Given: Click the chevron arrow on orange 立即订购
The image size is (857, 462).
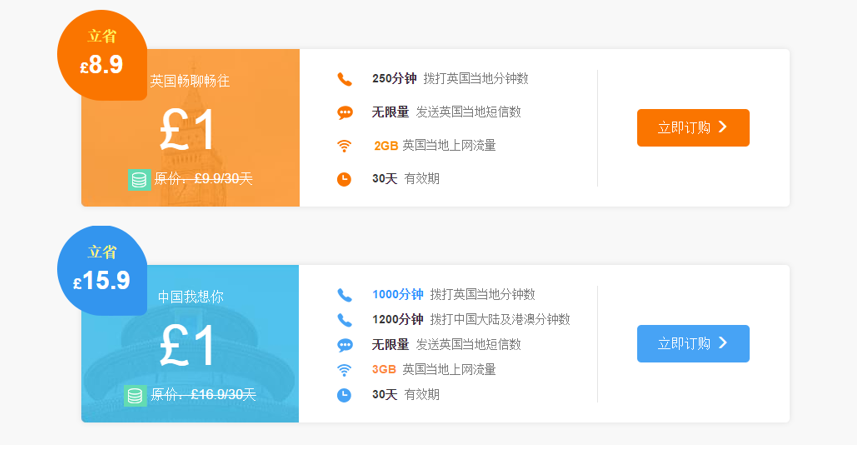Looking at the screenshot, I should [723, 127].
